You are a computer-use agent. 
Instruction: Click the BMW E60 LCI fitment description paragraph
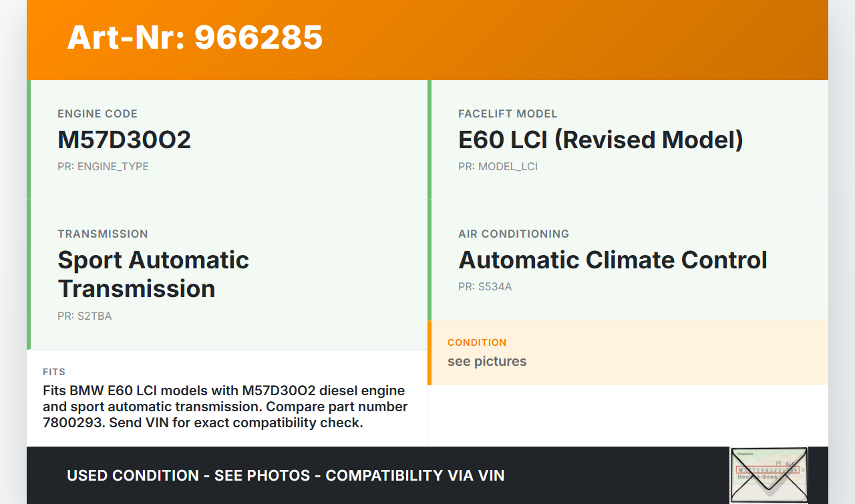(225, 407)
